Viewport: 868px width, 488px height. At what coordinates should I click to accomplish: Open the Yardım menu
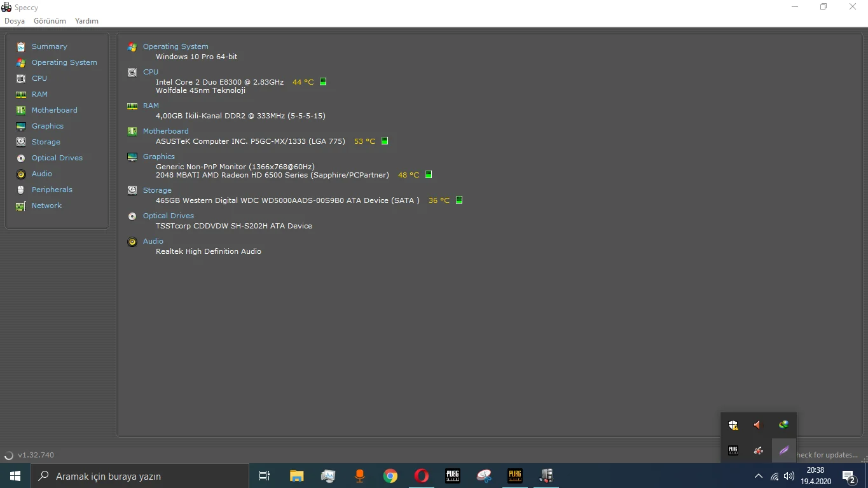coord(86,20)
